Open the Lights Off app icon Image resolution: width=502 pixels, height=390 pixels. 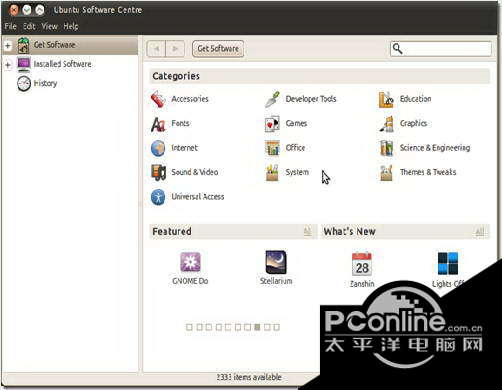tap(448, 264)
